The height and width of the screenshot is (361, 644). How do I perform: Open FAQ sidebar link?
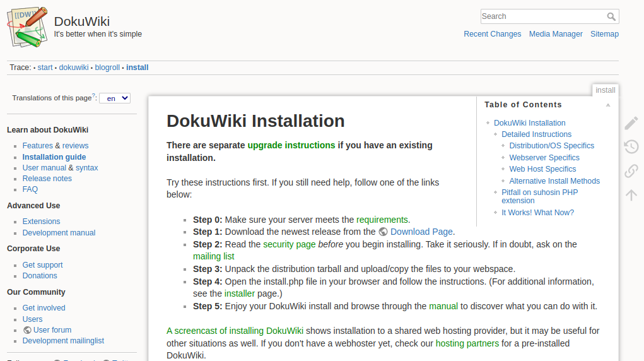point(30,189)
